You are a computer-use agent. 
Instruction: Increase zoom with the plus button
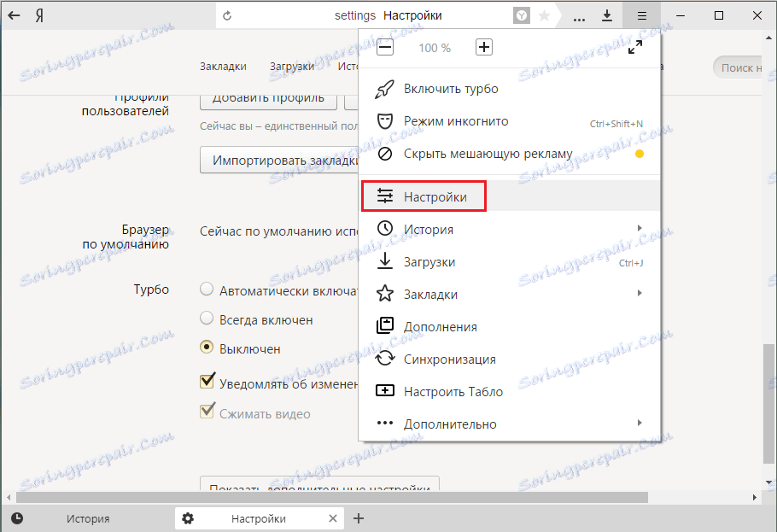484,47
